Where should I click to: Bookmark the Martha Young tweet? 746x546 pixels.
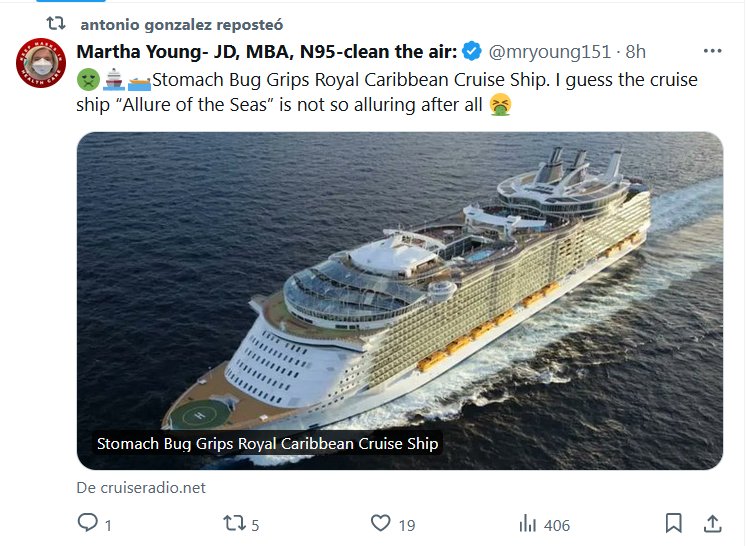coord(674,522)
